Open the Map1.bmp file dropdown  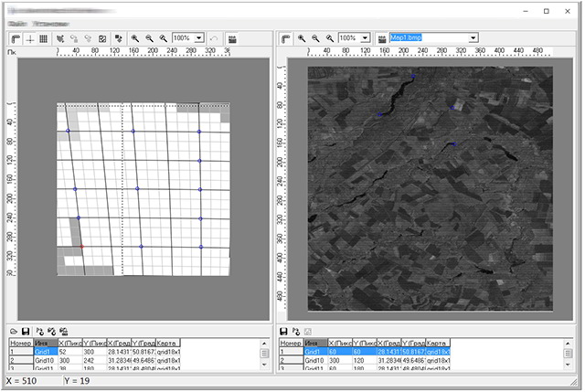(473, 38)
